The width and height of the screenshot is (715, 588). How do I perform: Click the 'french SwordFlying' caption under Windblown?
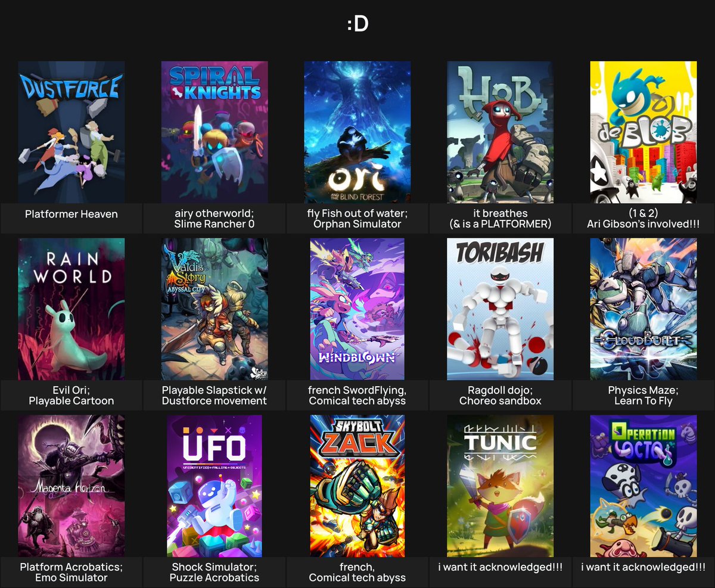pos(357,390)
